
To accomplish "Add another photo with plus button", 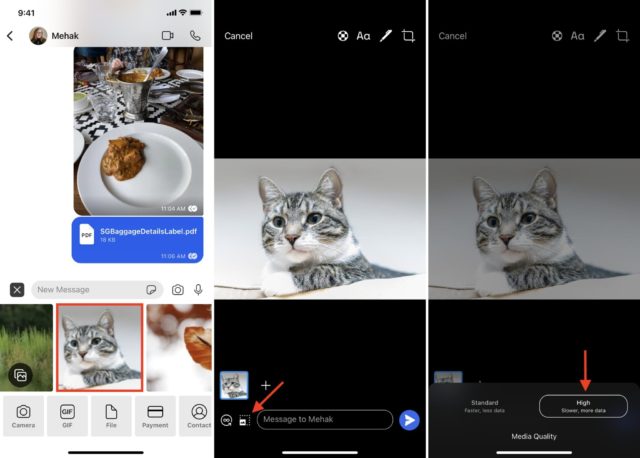I will (266, 385).
